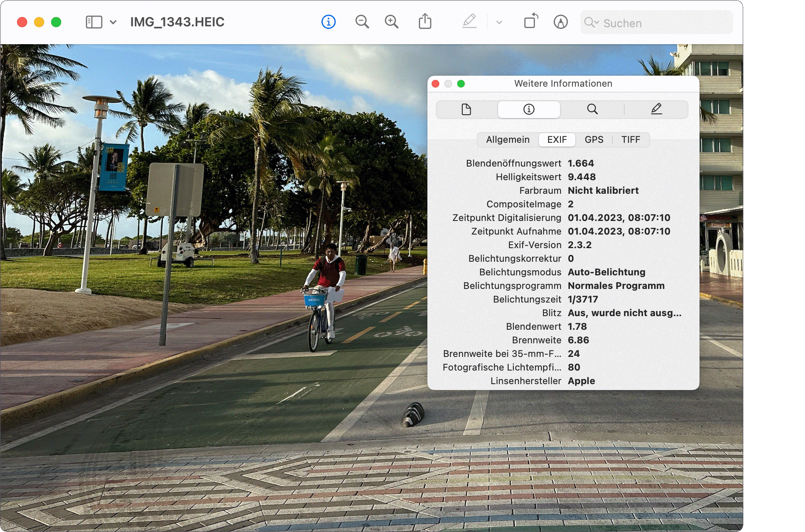Open the keywords search inspector tab
The height and width of the screenshot is (532, 805).
click(592, 110)
